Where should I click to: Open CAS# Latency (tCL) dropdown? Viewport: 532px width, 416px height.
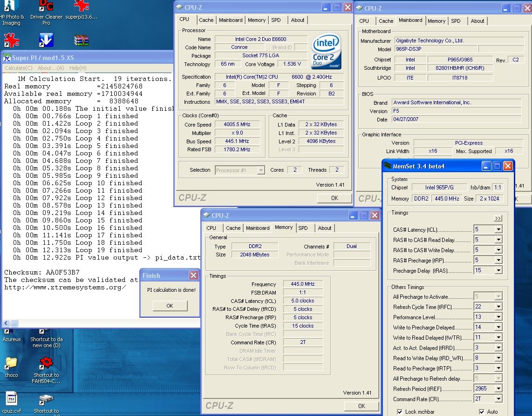498,229
